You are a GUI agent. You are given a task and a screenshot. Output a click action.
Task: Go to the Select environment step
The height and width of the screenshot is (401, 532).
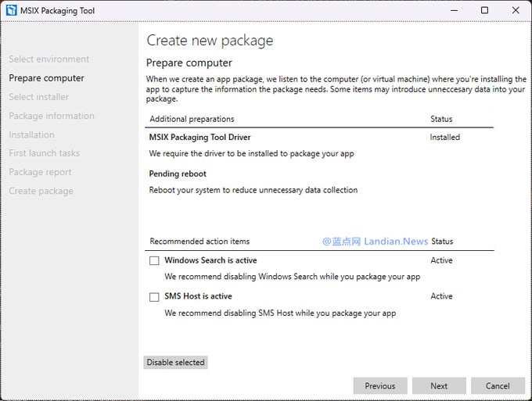coord(49,59)
